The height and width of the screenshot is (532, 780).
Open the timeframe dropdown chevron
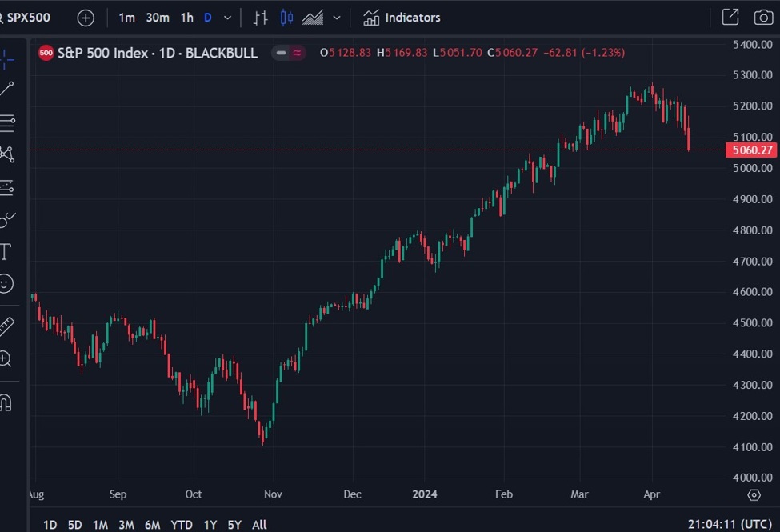tap(226, 17)
